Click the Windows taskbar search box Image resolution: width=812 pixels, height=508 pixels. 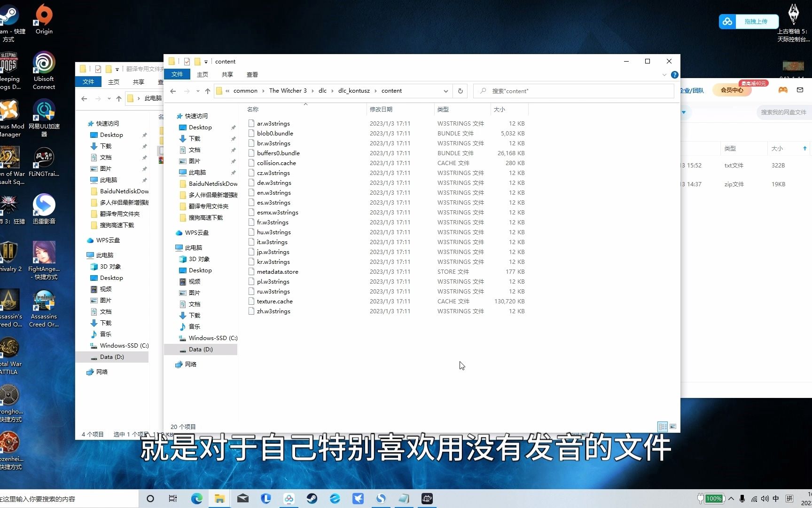(x=69, y=499)
